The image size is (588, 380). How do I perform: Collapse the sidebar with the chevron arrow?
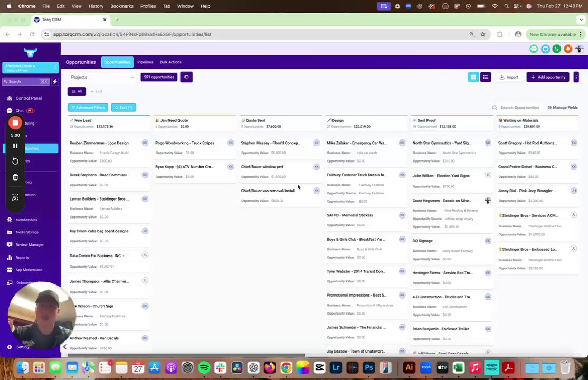tap(65, 347)
